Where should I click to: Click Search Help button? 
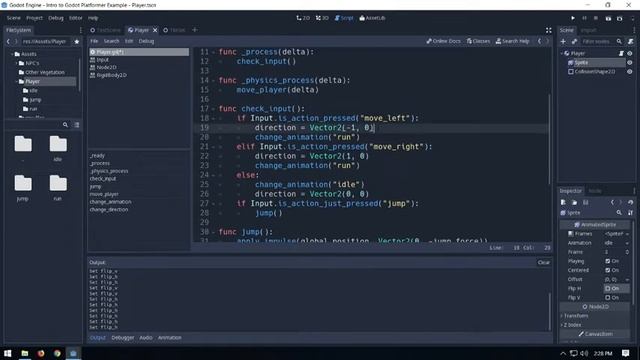(x=512, y=41)
